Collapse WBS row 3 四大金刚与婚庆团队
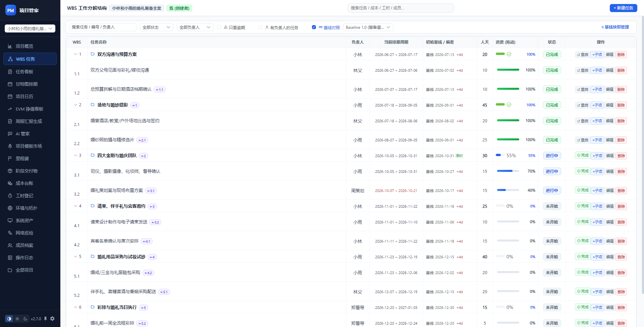 click(x=75, y=155)
